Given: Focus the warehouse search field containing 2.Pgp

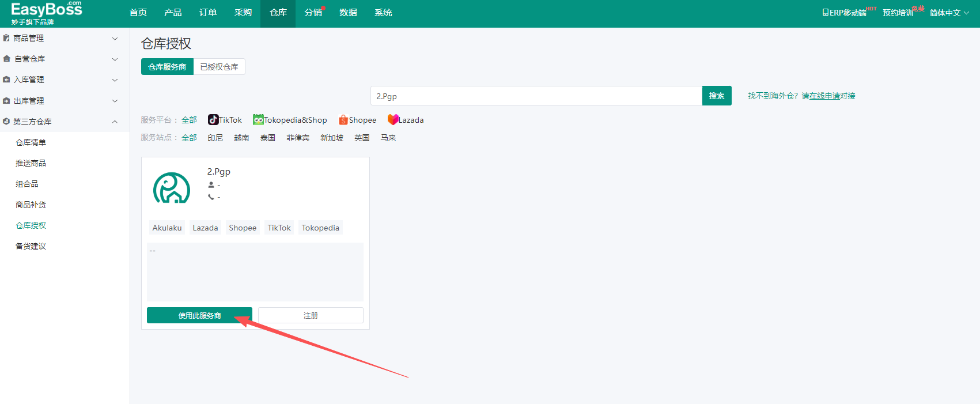Looking at the screenshot, I should [x=536, y=96].
